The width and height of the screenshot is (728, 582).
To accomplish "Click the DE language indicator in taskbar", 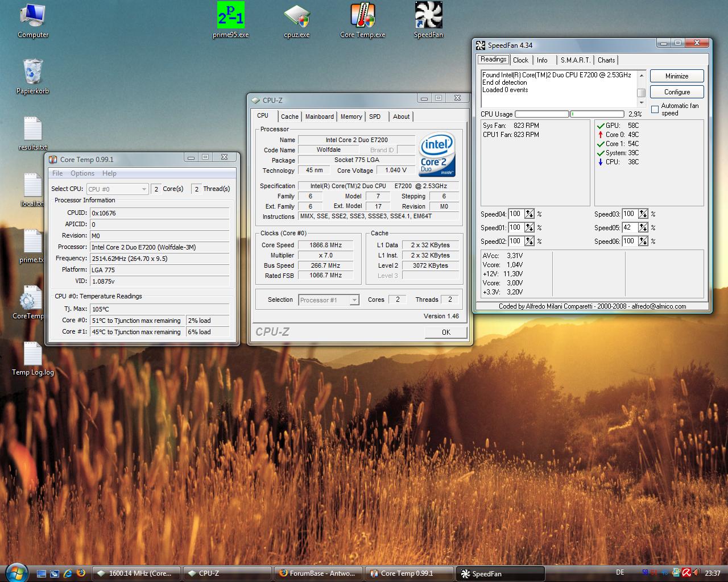I will pyautogui.click(x=620, y=573).
